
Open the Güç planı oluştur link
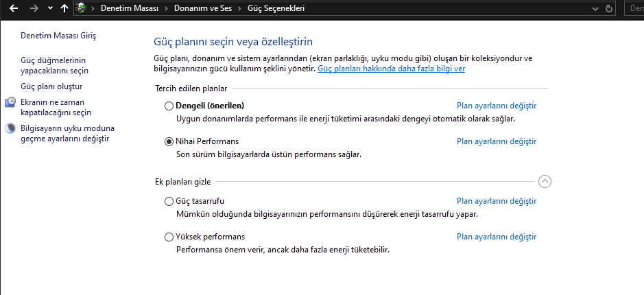point(52,86)
